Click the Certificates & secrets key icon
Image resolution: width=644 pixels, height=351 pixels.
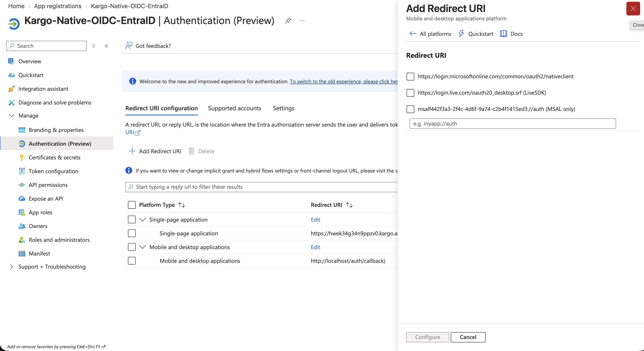(22, 157)
